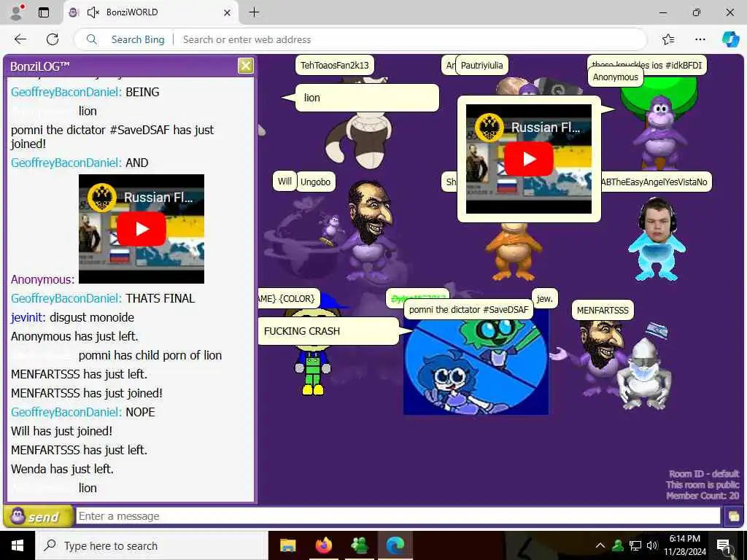Screen dimensions: 747x560
Task: Show hidden system tray icons
Action: click(x=600, y=545)
